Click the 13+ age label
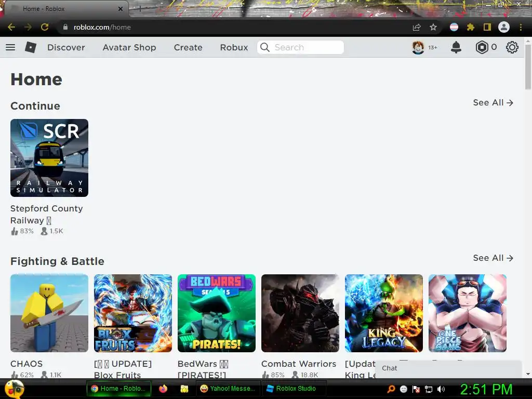The height and width of the screenshot is (399, 532). [x=433, y=47]
